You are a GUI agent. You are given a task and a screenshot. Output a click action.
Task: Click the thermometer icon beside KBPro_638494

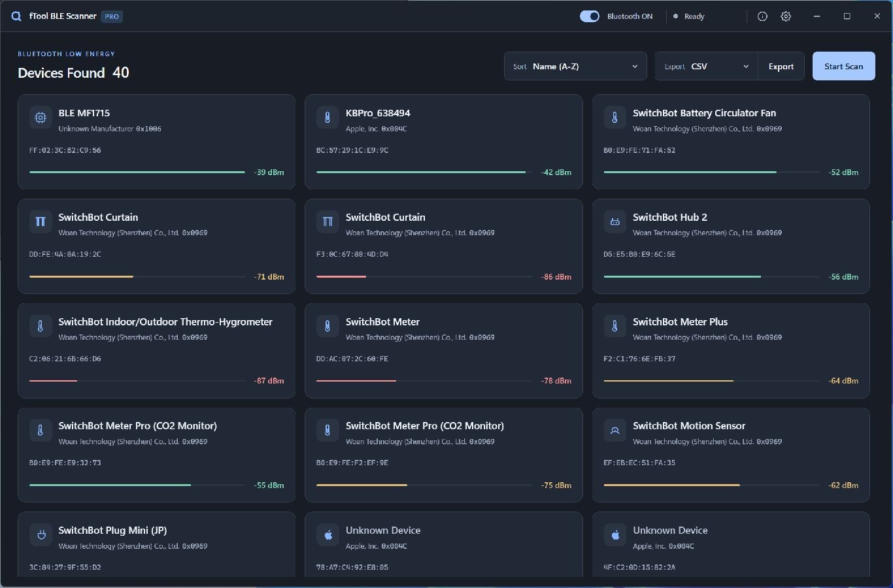[x=328, y=118]
